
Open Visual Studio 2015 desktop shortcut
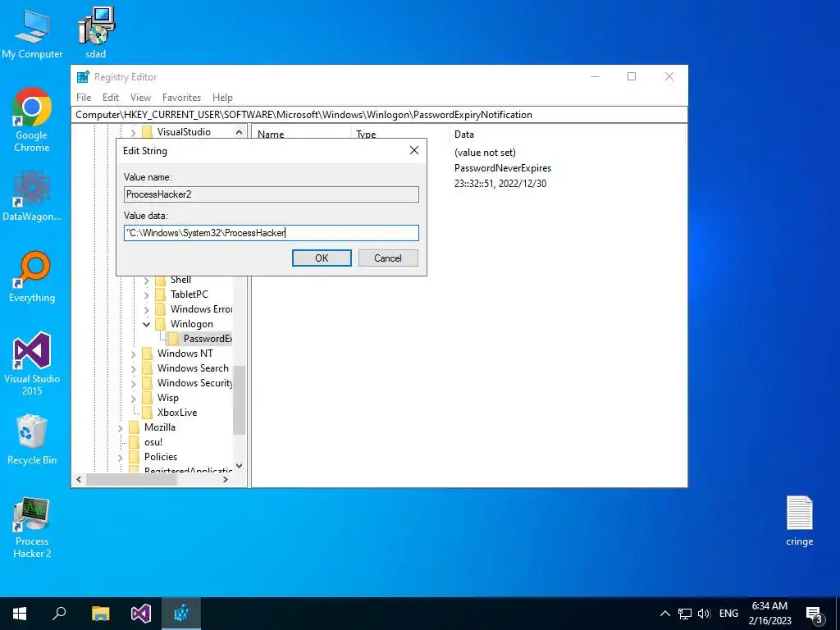tap(32, 363)
